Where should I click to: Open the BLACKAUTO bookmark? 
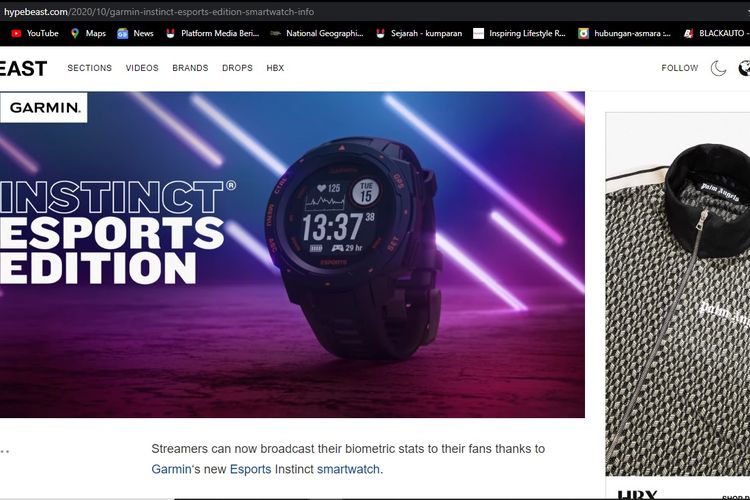[x=716, y=33]
